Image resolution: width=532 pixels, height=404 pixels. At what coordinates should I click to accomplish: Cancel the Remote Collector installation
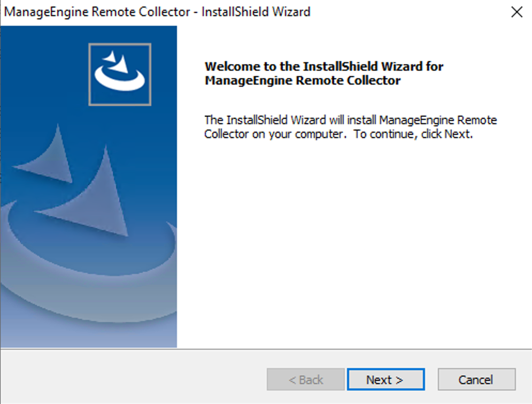point(476,379)
